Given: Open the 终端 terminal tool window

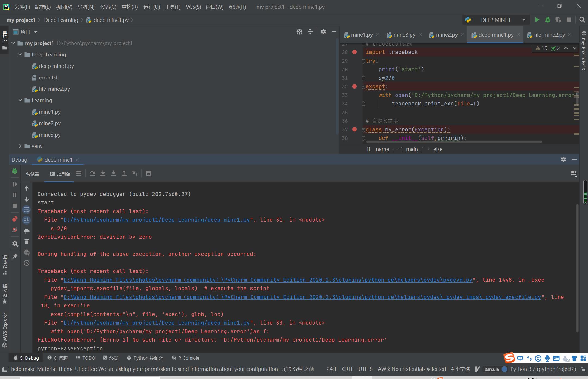Looking at the screenshot, I should click(x=111, y=358).
